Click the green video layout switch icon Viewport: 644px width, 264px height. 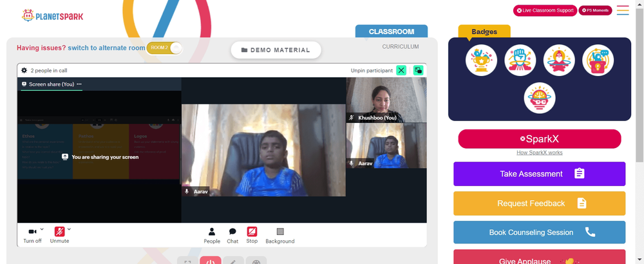point(418,70)
